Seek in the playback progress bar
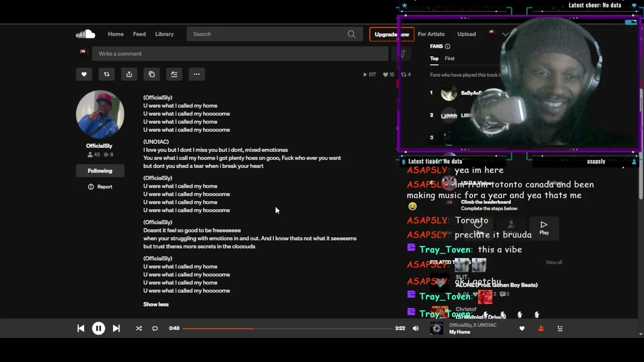The width and height of the screenshot is (644, 362). 287,328
